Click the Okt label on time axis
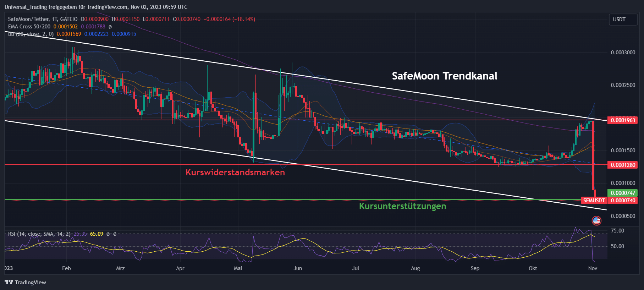The image size is (644, 290). 533,268
